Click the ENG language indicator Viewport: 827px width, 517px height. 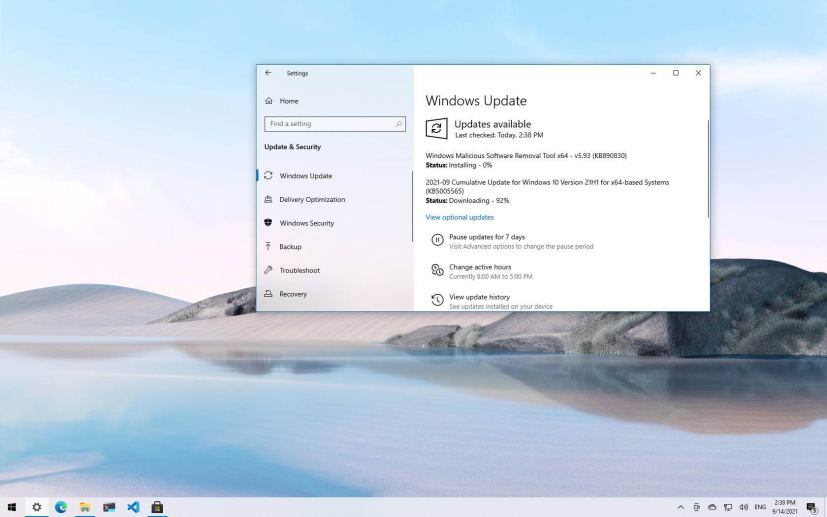pos(760,507)
